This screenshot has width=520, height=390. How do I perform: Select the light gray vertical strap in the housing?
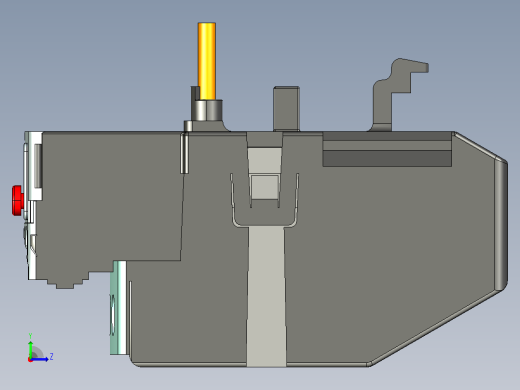coord(266,297)
